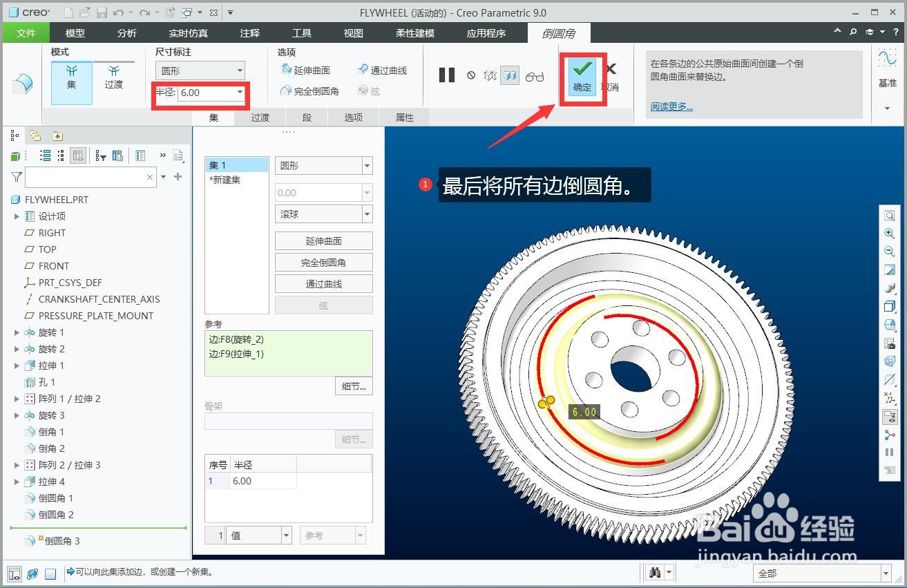Click the radius 6.00 table cell
The height and width of the screenshot is (588, 907).
point(264,481)
